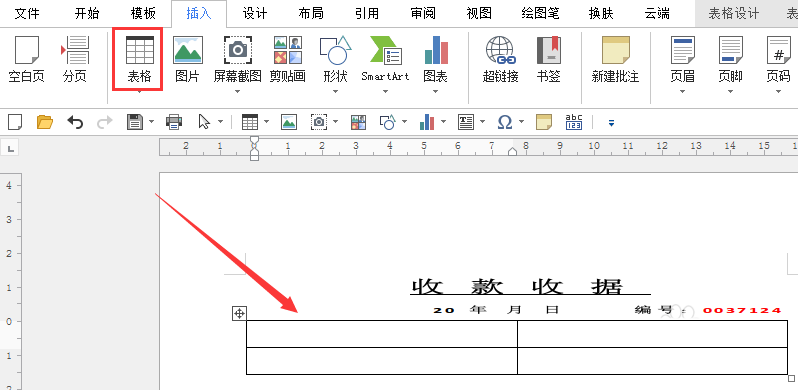Switch to the 绘图笔 tab

pyautogui.click(x=540, y=13)
